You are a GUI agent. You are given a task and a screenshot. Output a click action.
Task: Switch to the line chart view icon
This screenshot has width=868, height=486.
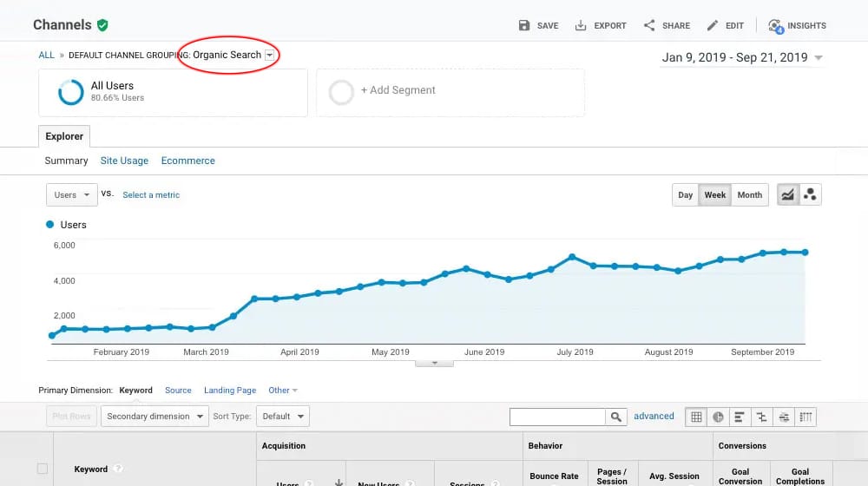(x=788, y=194)
